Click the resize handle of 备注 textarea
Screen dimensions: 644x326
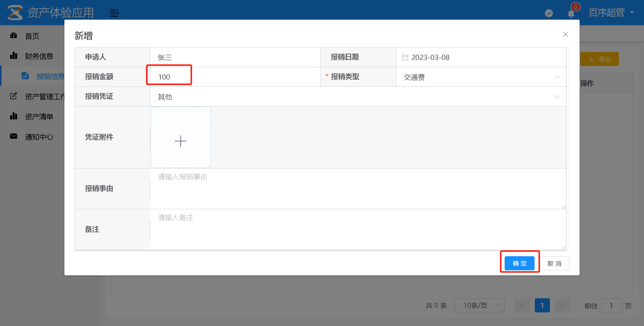point(563,247)
